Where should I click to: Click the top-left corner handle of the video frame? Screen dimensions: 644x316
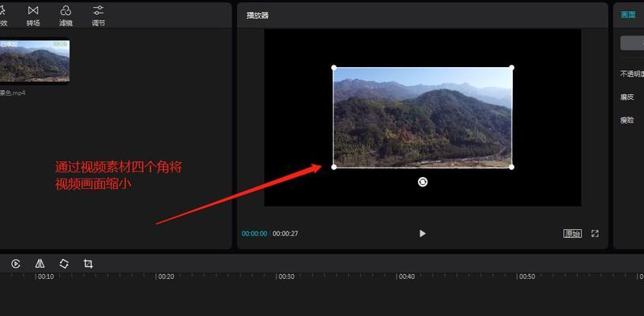click(334, 67)
